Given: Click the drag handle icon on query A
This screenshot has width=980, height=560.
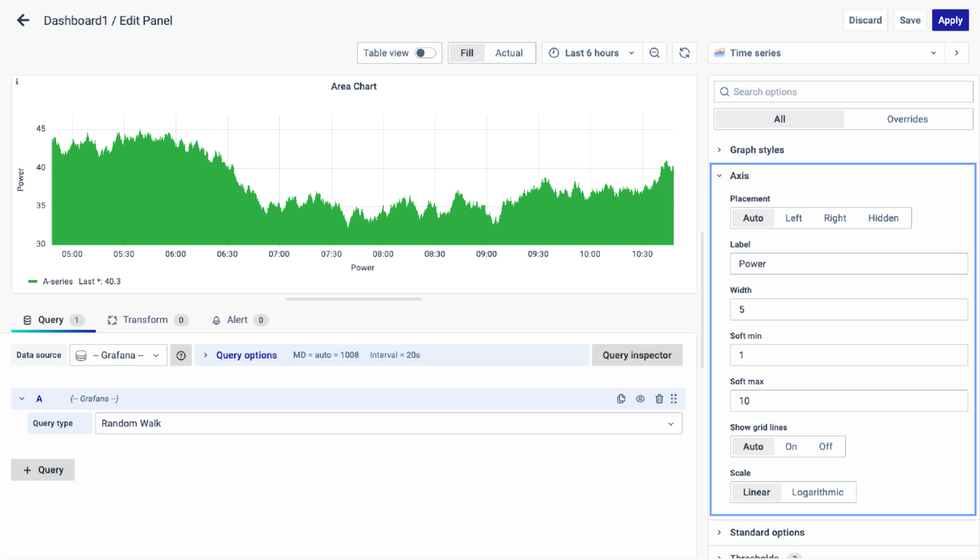Looking at the screenshot, I should click(x=674, y=399).
